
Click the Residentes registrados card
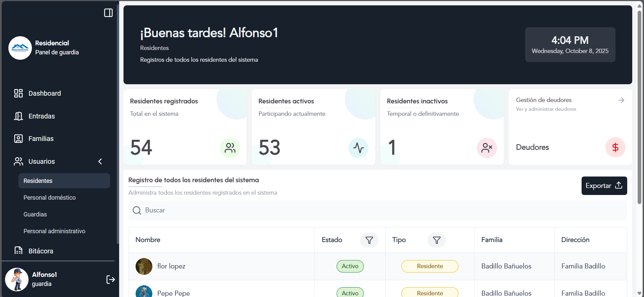click(185, 127)
